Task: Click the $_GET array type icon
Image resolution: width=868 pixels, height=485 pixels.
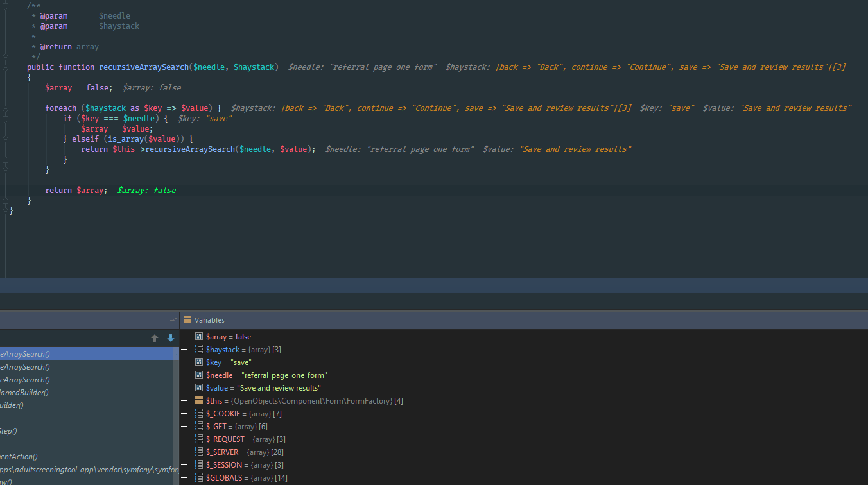Action: 199,427
